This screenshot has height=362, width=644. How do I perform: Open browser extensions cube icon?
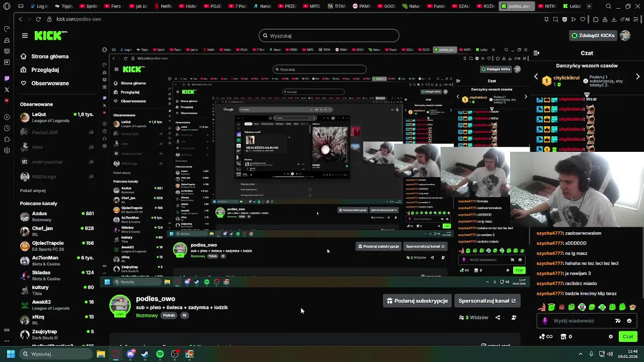point(596,19)
